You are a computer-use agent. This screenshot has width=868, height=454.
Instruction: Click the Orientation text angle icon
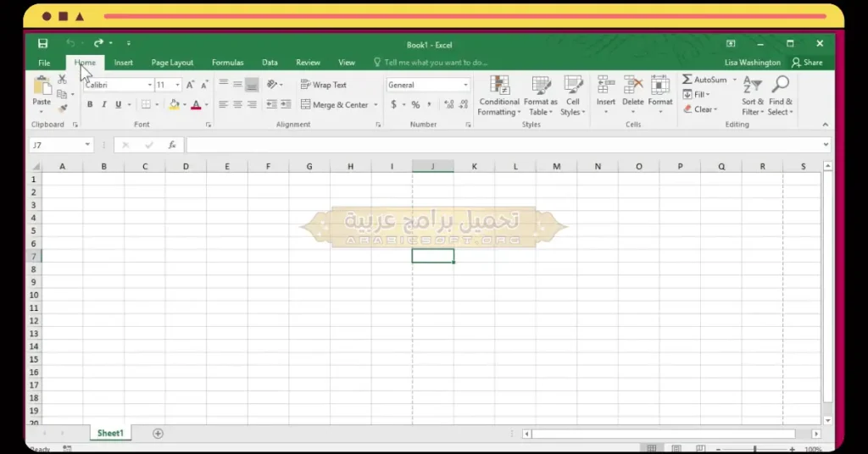[272, 84]
